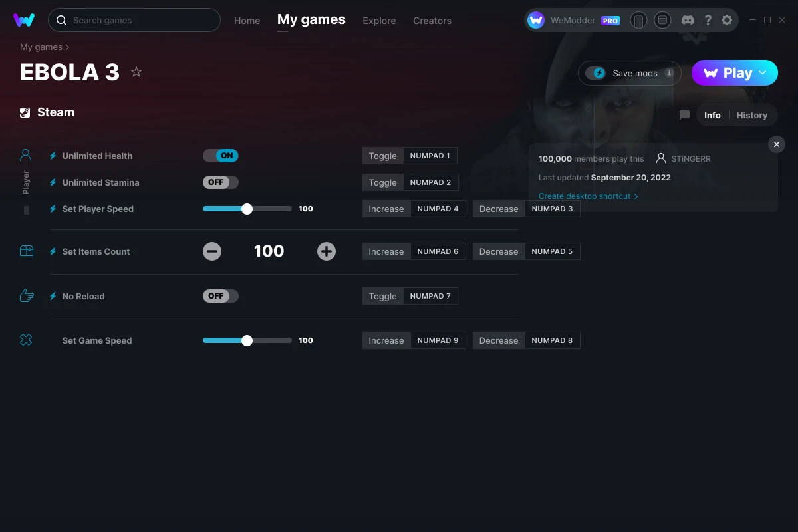798x532 pixels.
Task: Click the Set Player Speed slider handle
Action: (x=247, y=209)
